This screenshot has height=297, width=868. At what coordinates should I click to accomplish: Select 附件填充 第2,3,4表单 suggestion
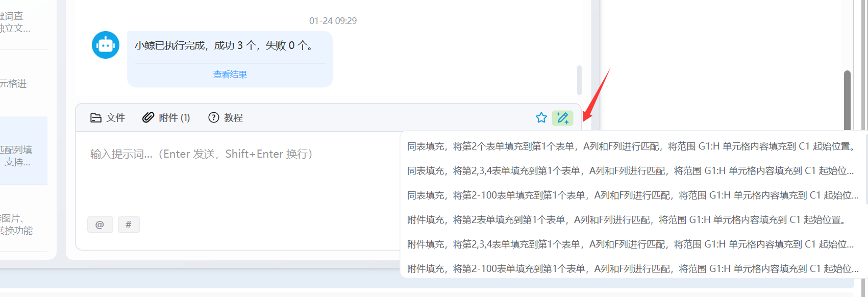(632, 244)
